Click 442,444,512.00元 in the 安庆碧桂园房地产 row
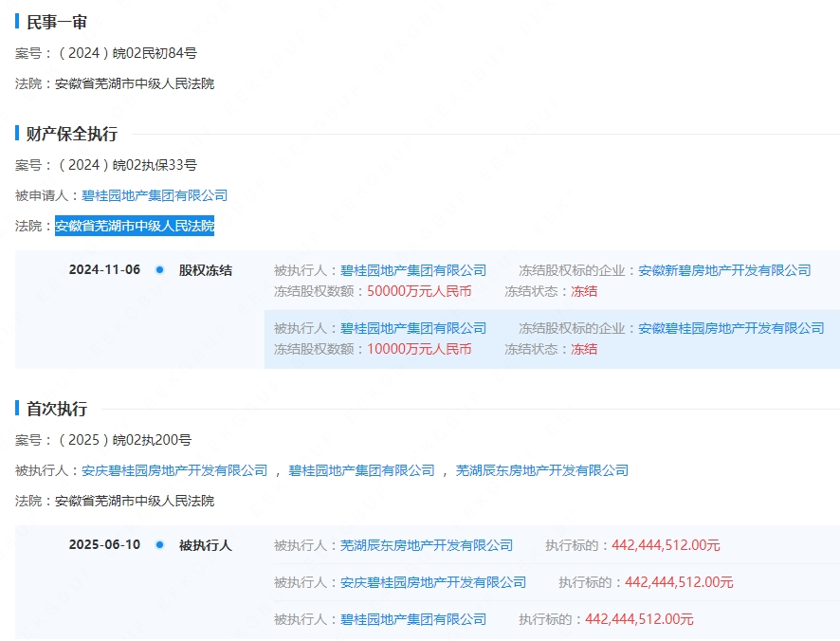 click(679, 582)
